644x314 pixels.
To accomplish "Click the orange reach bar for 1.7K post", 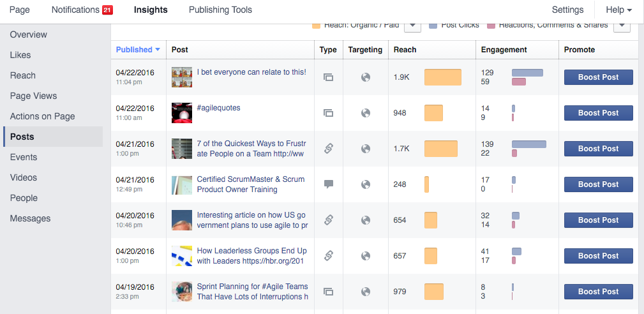I will [441, 149].
